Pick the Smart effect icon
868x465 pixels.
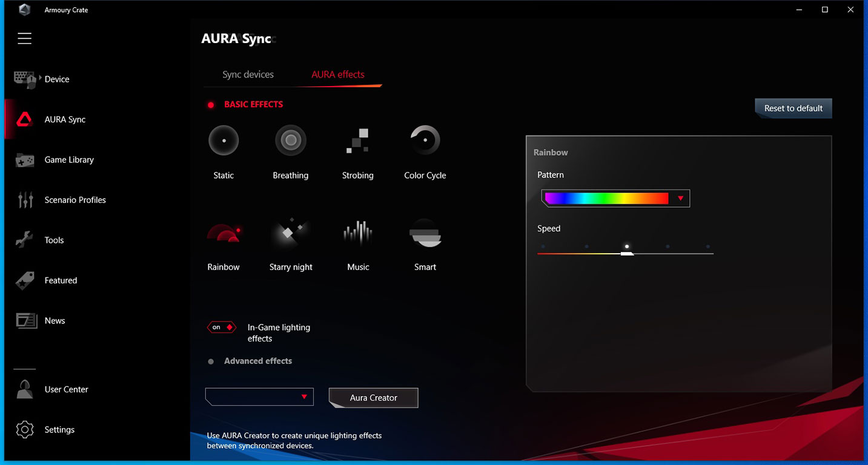pos(425,233)
